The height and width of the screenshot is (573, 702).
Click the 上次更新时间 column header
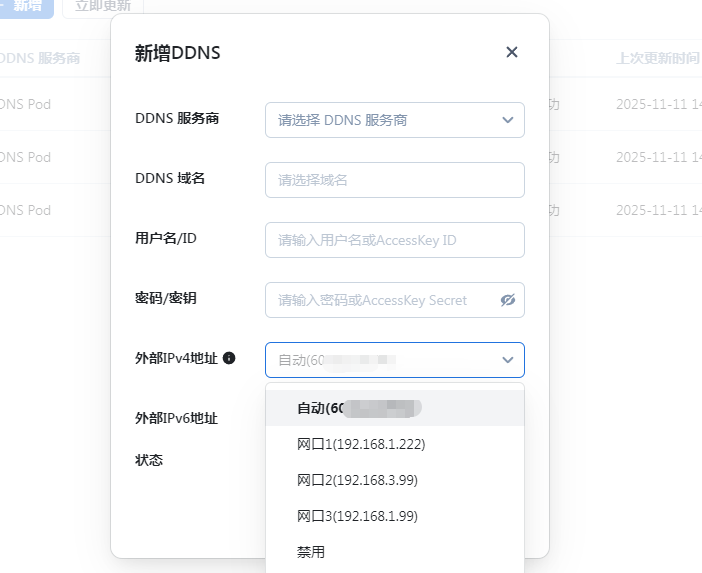point(657,58)
